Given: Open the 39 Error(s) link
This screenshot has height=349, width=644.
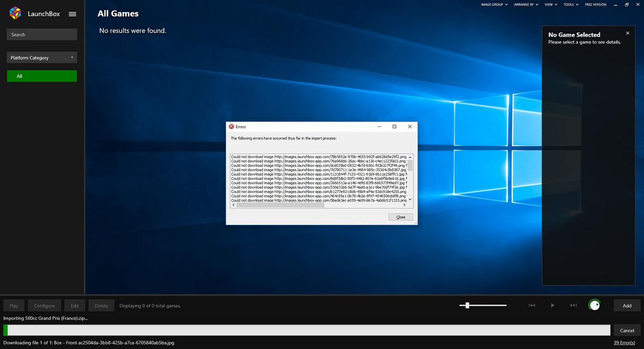Looking at the screenshot, I should click(x=624, y=343).
